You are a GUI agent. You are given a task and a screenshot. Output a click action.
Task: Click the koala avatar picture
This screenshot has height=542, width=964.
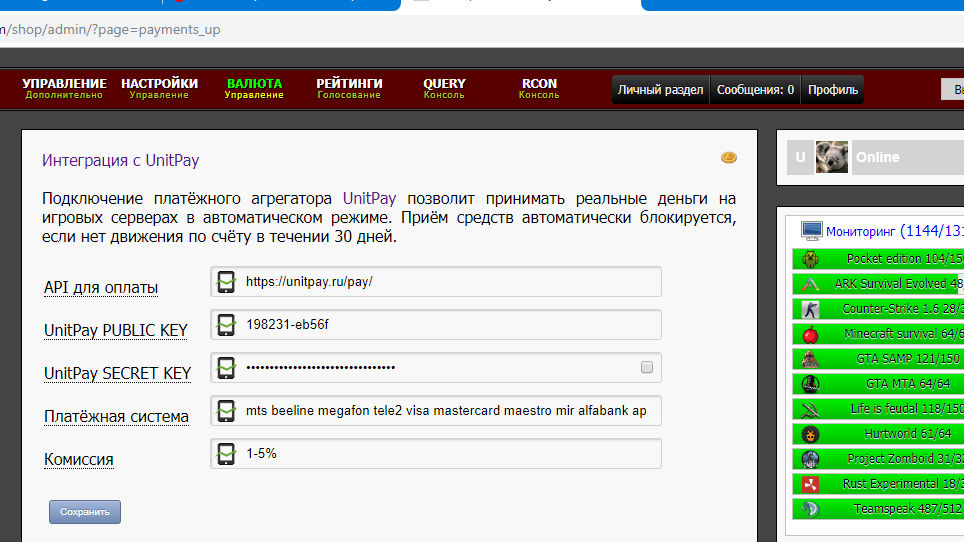coord(832,157)
